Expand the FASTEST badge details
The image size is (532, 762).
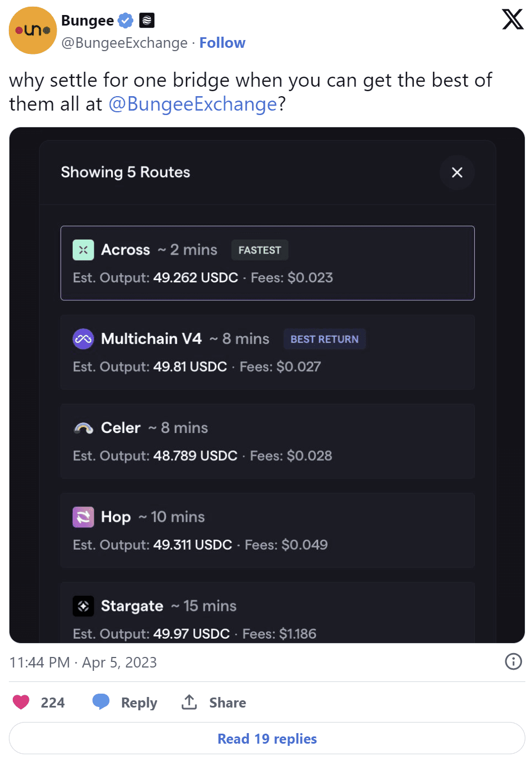(259, 250)
